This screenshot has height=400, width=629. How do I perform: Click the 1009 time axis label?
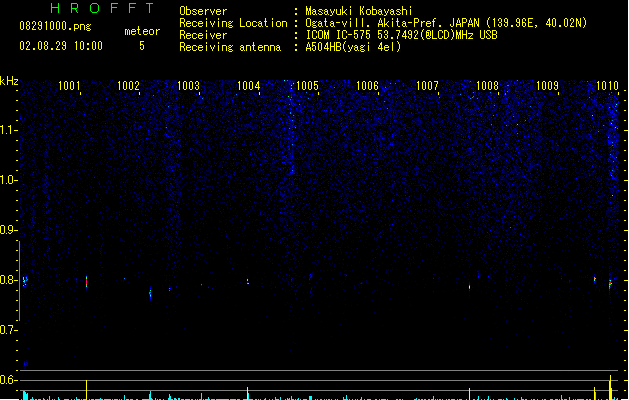(547, 86)
